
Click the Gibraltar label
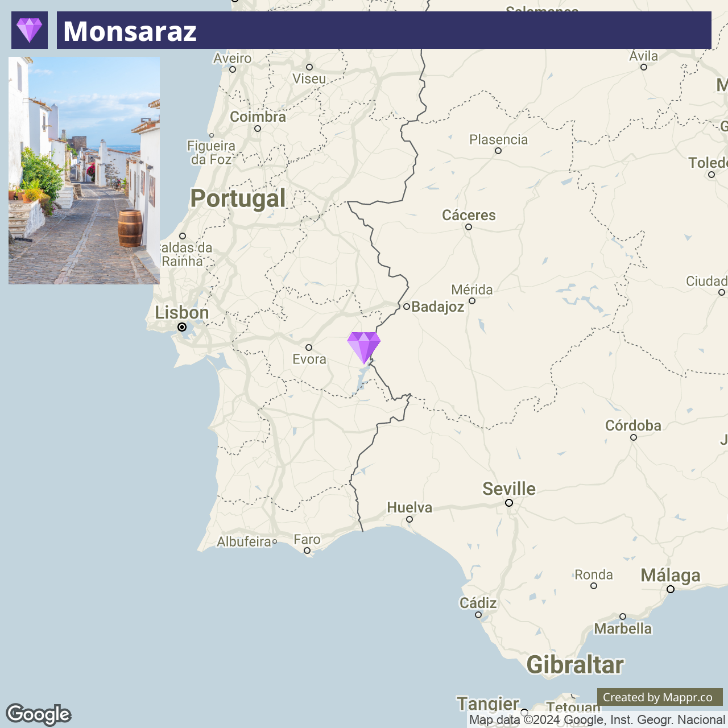[x=575, y=665]
